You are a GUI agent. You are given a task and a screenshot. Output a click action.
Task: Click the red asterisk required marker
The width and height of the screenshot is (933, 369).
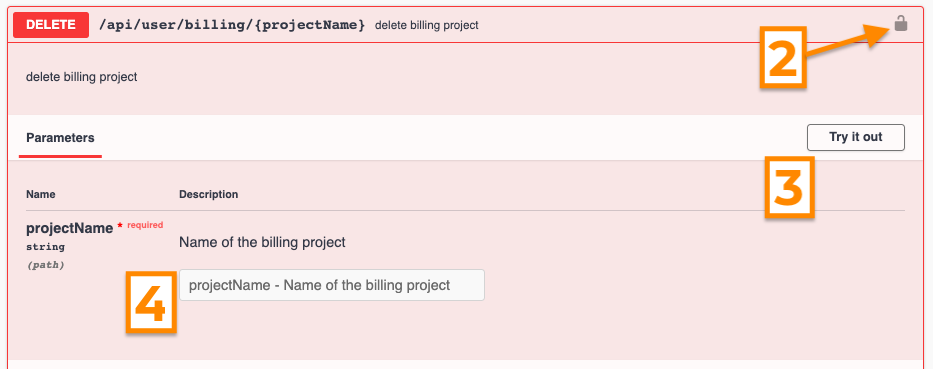120,226
